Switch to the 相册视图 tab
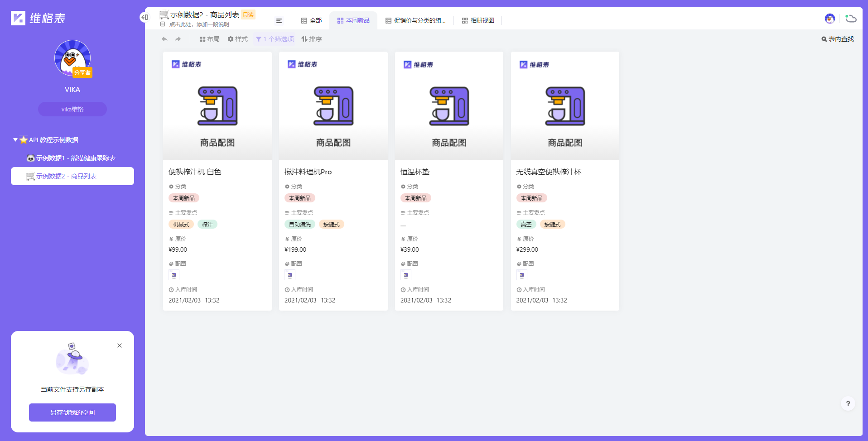Screen dimensions: 868x441 478,21
